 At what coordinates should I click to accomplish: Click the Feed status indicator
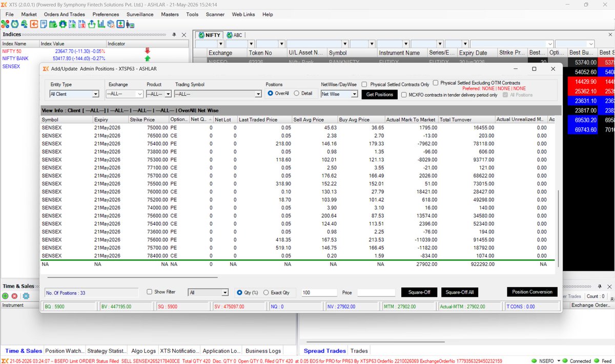(x=603, y=361)
